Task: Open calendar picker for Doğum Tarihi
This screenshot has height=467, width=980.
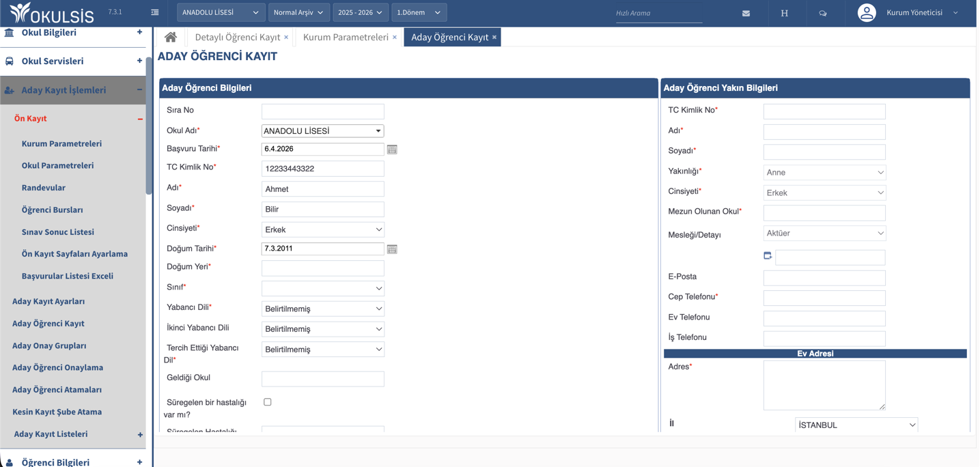Action: coord(392,249)
